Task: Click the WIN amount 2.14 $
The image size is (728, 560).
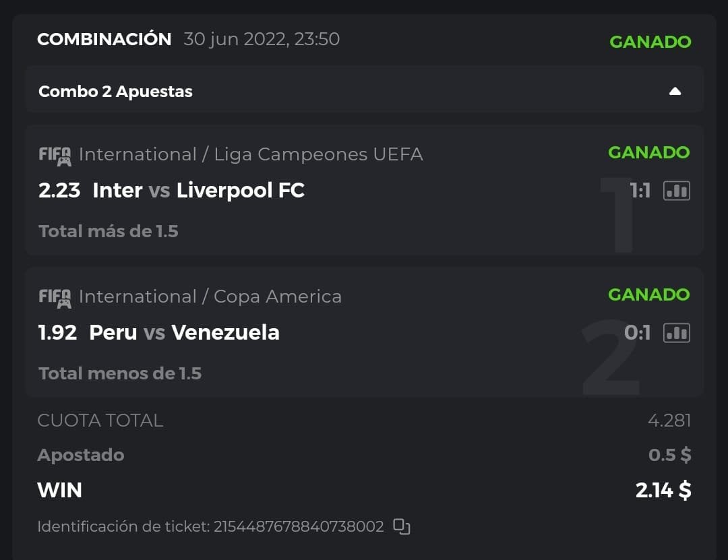Action: pyautogui.click(x=663, y=490)
